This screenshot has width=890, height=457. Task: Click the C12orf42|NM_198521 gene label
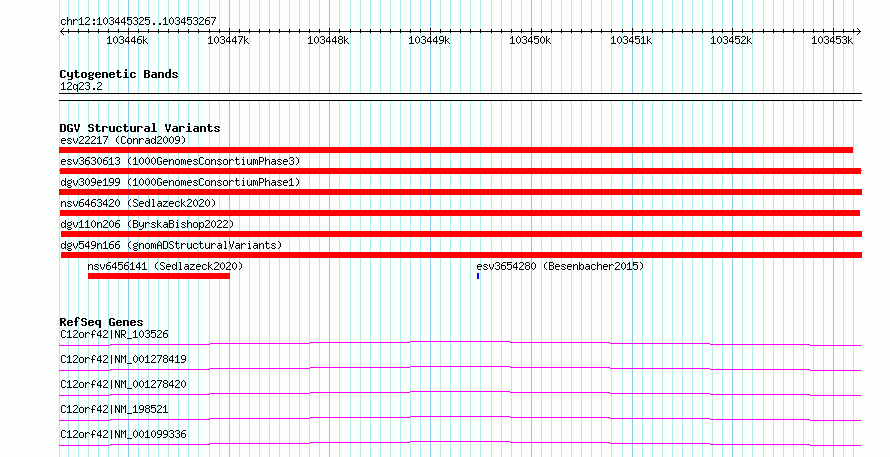click(114, 409)
